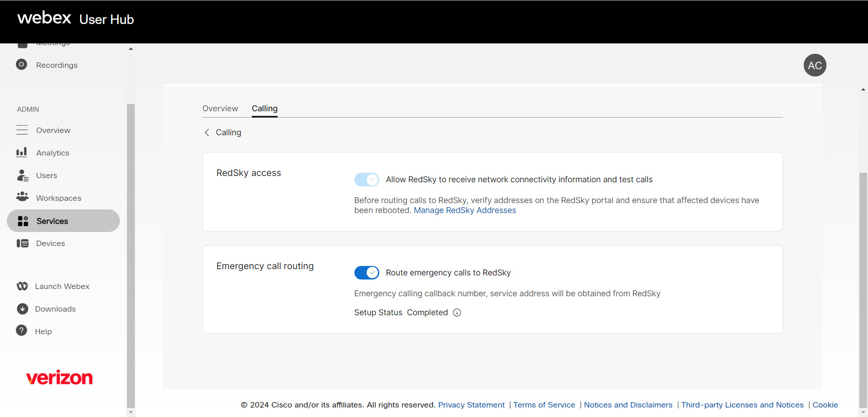Switch to the Overview tab

pyautogui.click(x=220, y=109)
